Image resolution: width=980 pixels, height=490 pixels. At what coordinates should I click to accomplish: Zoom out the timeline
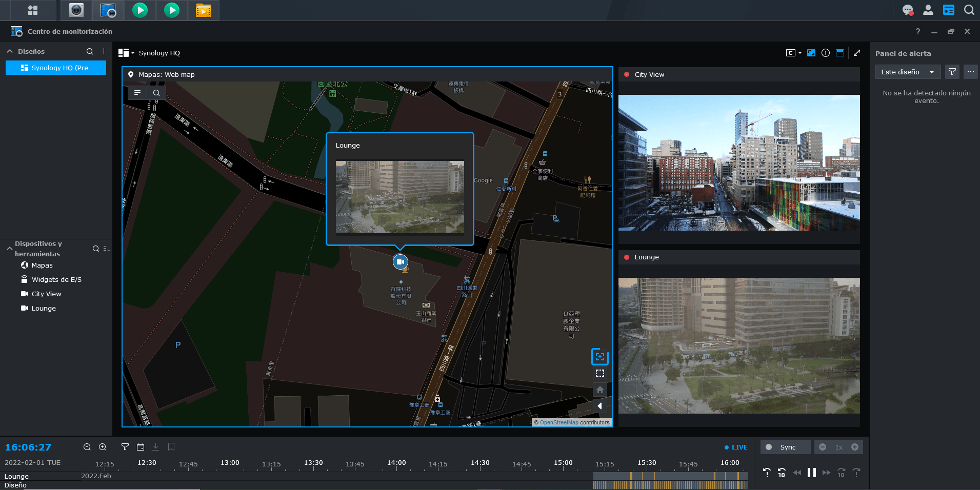(87, 447)
